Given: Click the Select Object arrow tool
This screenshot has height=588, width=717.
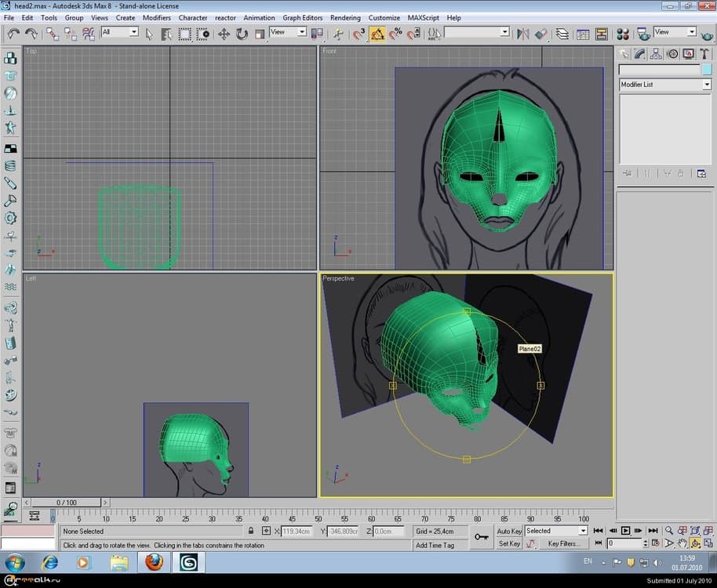Looking at the screenshot, I should click(x=150, y=34).
